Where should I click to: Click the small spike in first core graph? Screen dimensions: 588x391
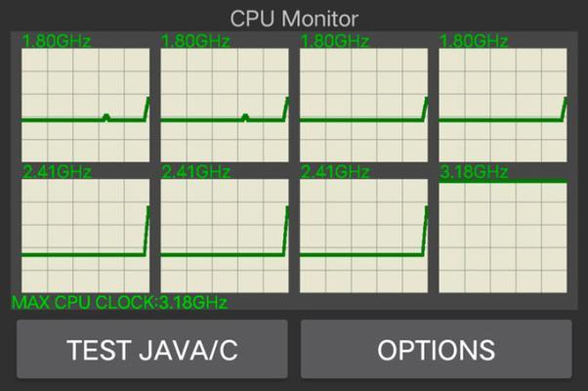(106, 117)
